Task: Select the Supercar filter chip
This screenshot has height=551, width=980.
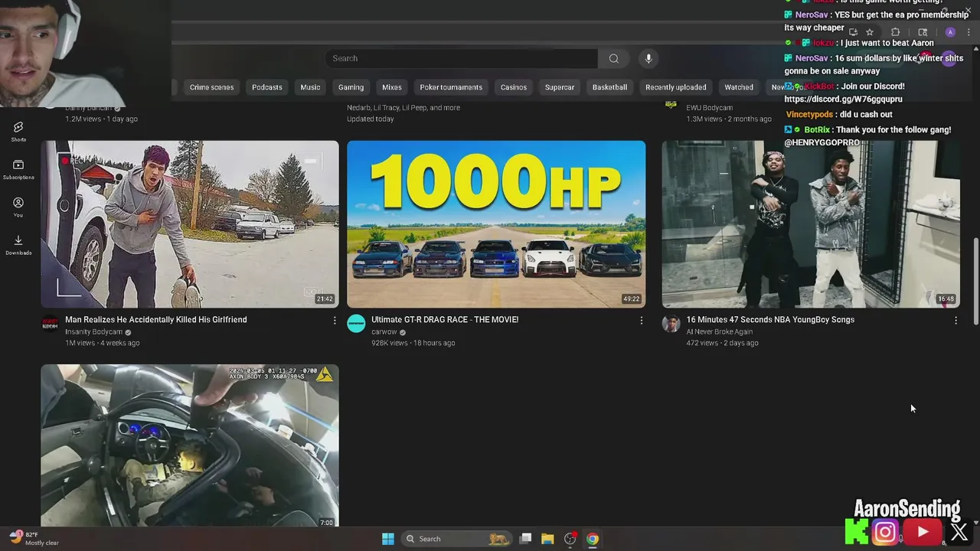Action: tap(560, 87)
